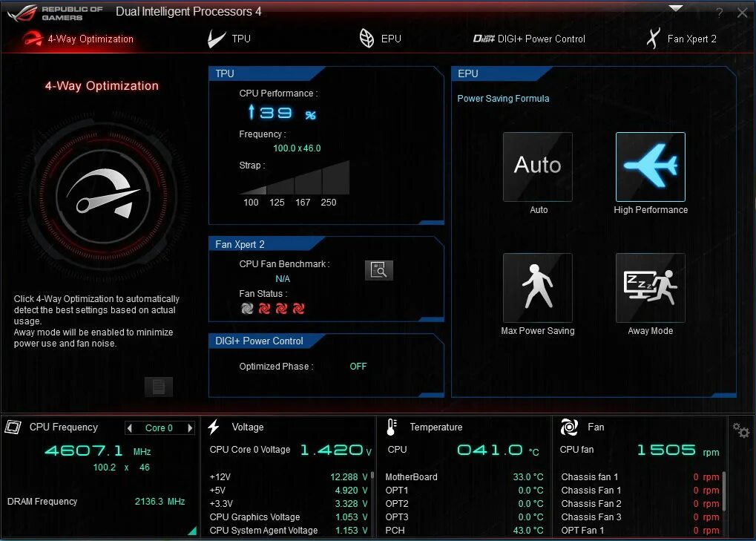Open the TPU summary panel header

click(266, 73)
